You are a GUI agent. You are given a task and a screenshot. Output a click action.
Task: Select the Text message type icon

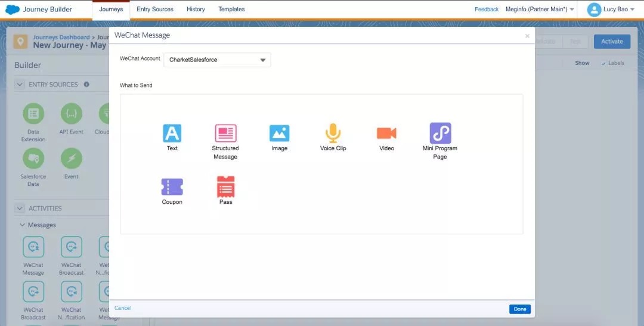pos(172,133)
